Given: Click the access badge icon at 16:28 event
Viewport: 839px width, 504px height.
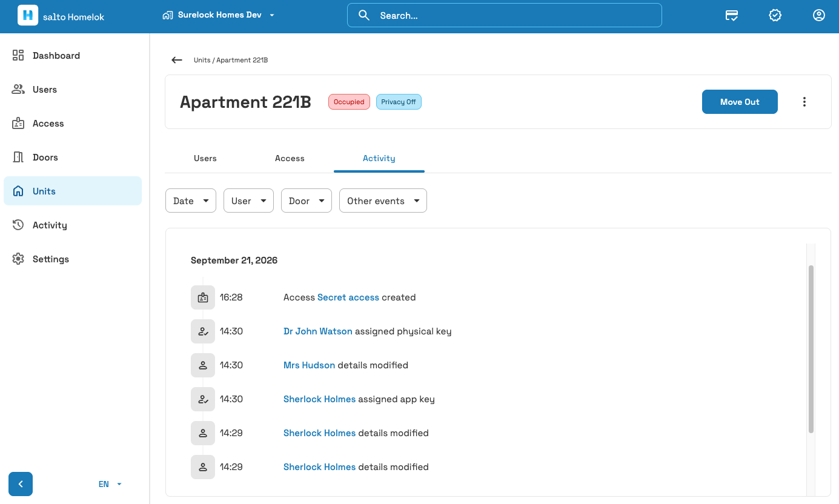Looking at the screenshot, I should click(203, 297).
